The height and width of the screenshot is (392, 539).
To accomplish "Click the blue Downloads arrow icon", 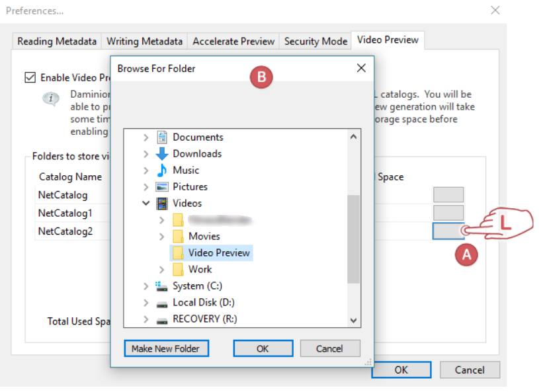I will (162, 154).
